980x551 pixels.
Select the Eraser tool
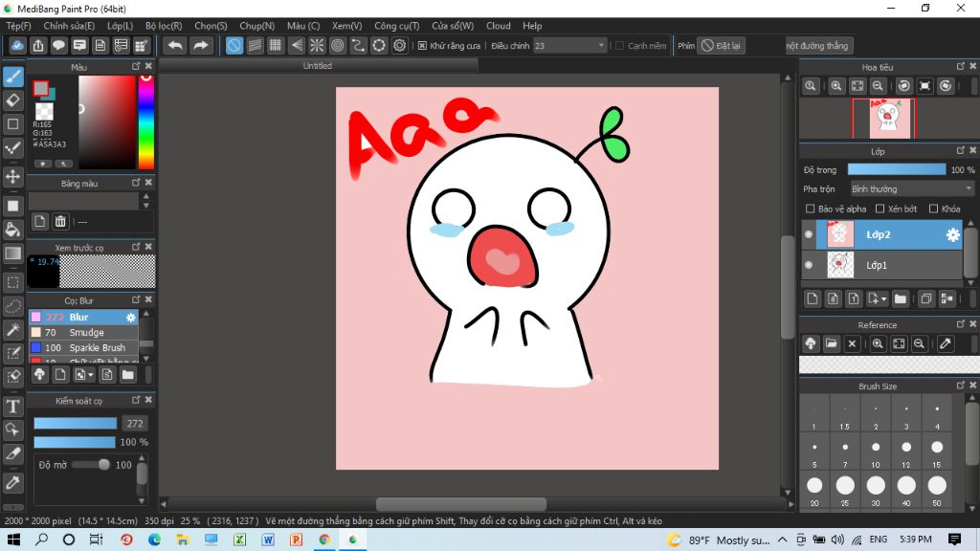click(13, 99)
